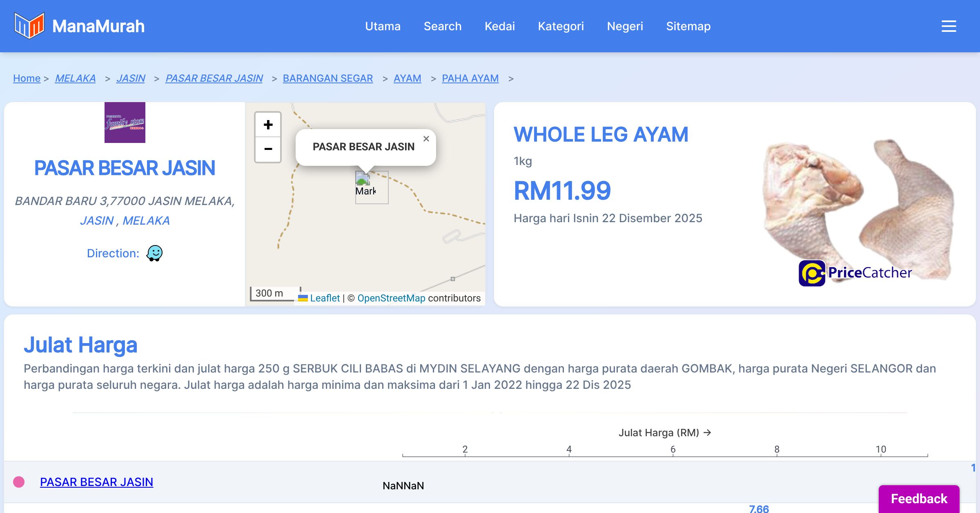Click the OpenStreetMap attribution link
Viewport: 980px width, 513px height.
(391, 298)
